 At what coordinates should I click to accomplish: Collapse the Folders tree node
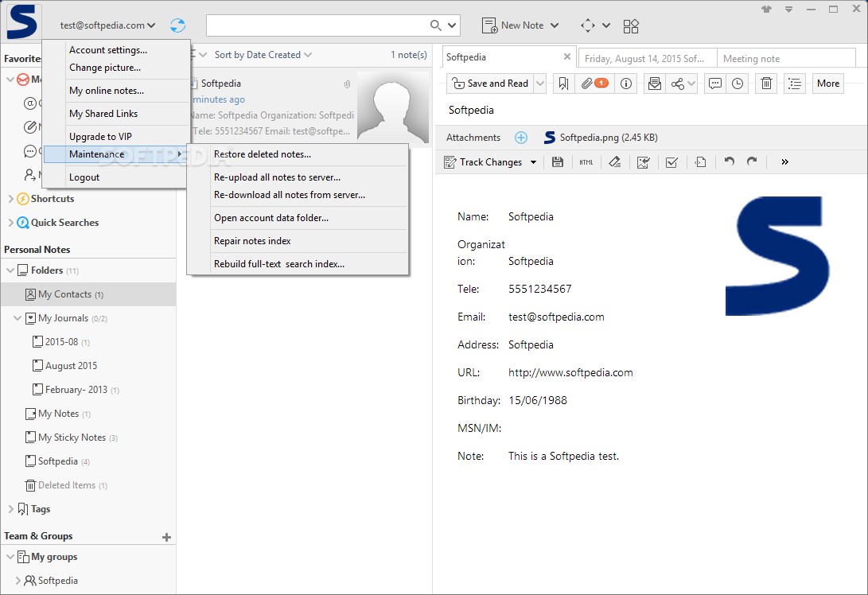pos(10,270)
